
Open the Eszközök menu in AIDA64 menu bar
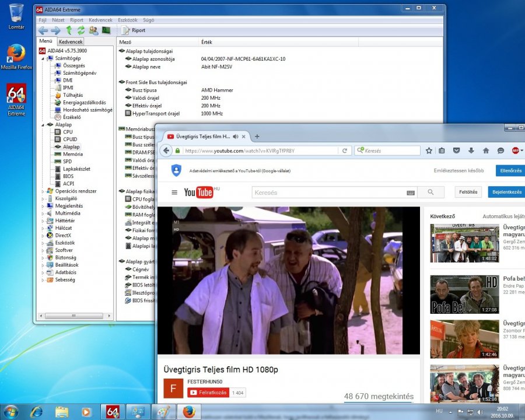pos(128,20)
